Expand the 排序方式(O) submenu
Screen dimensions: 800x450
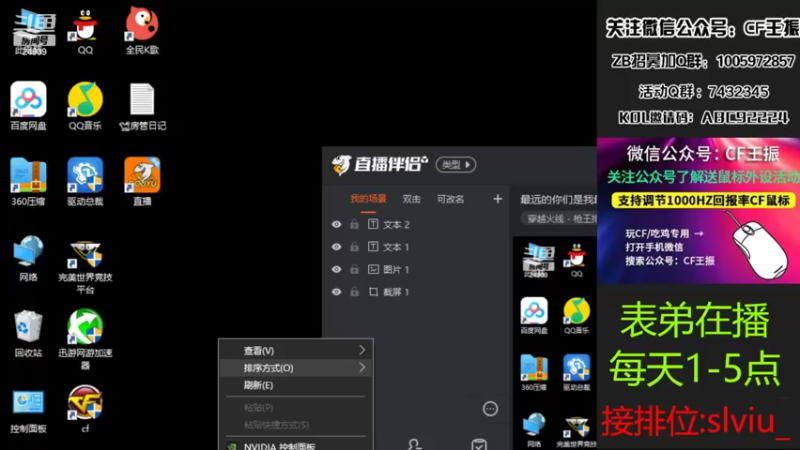[296, 368]
